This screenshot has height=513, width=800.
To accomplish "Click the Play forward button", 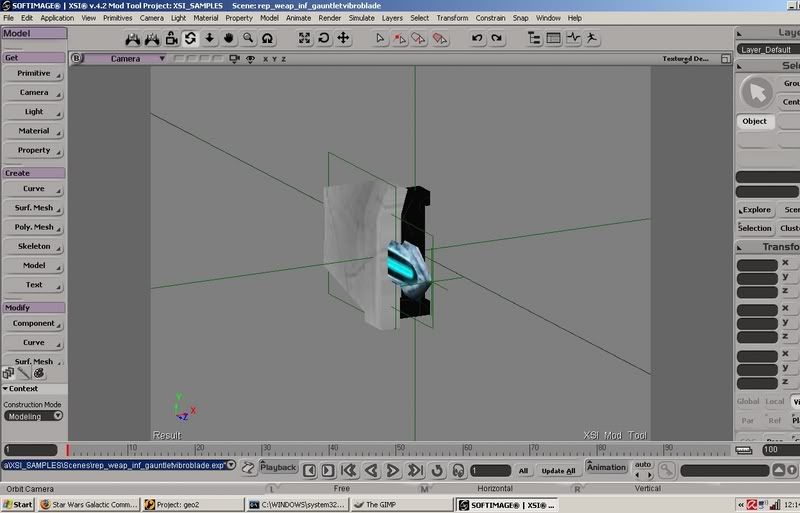I will pos(392,470).
